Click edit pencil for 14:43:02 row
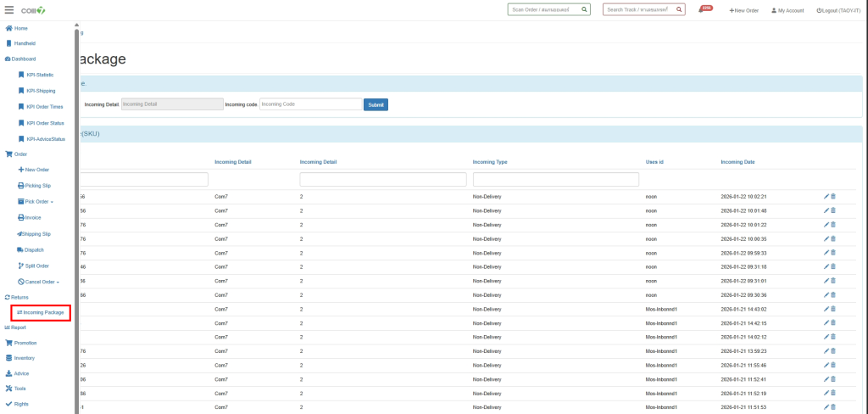 (826, 309)
